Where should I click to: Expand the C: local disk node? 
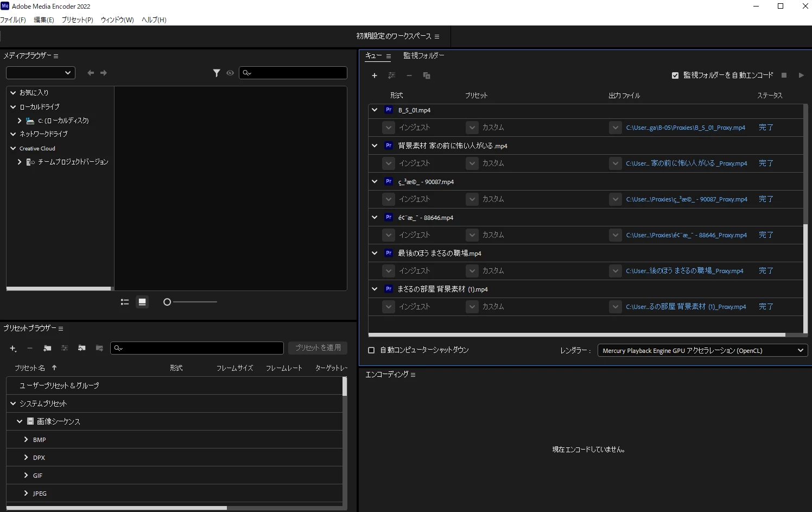click(20, 121)
